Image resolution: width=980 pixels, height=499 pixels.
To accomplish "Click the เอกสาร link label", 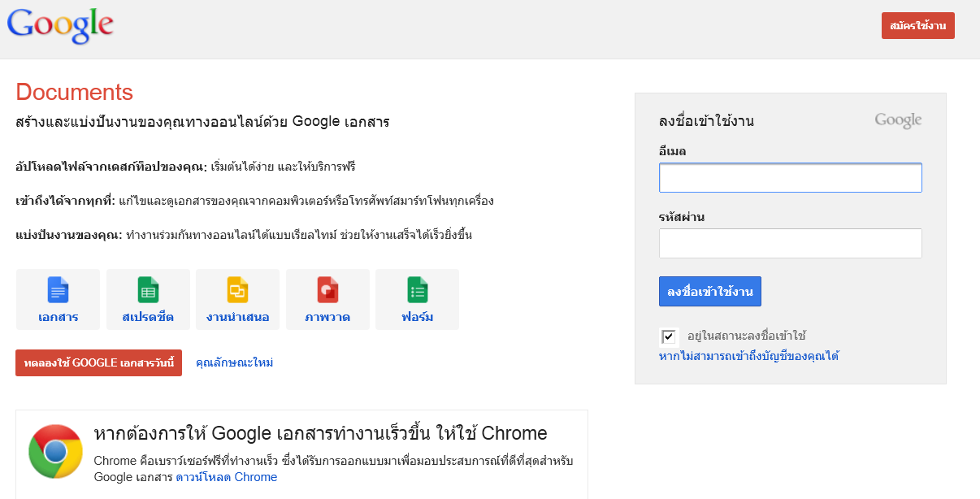I will point(59,317).
